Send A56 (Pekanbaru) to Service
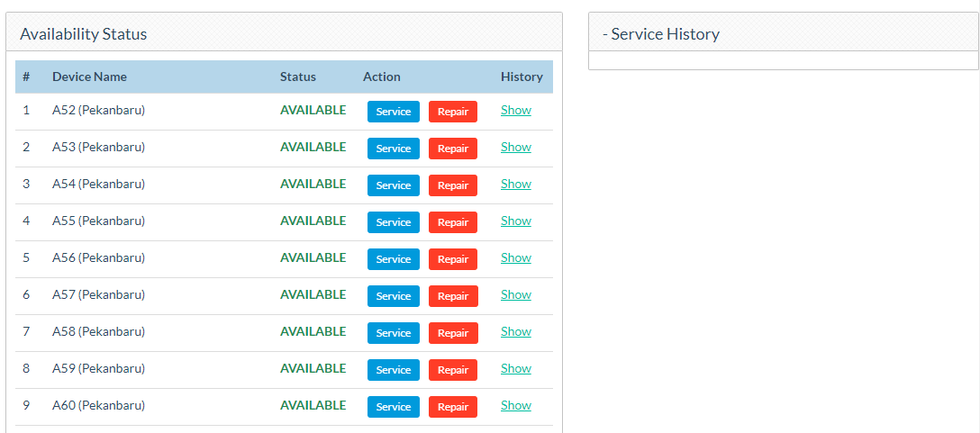 [393, 259]
